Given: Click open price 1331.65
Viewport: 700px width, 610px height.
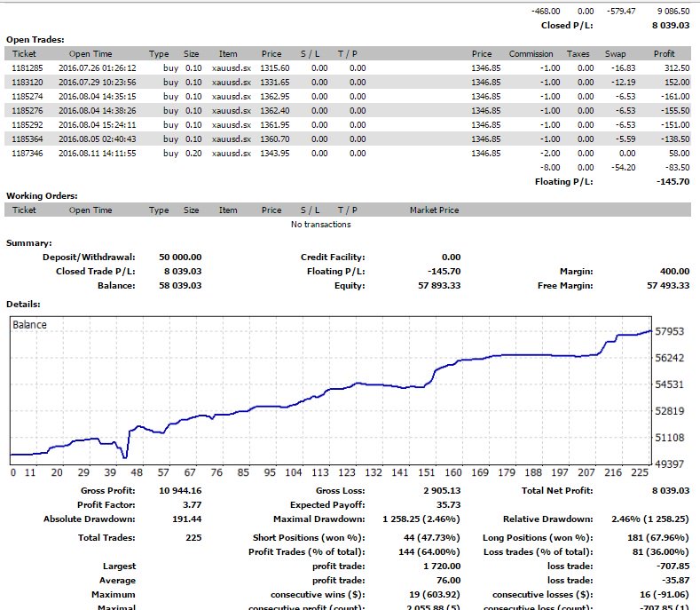Looking at the screenshot, I should (275, 83).
